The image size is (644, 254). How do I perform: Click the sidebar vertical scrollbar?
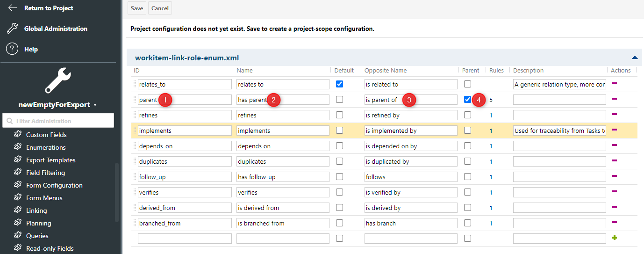tap(117, 192)
